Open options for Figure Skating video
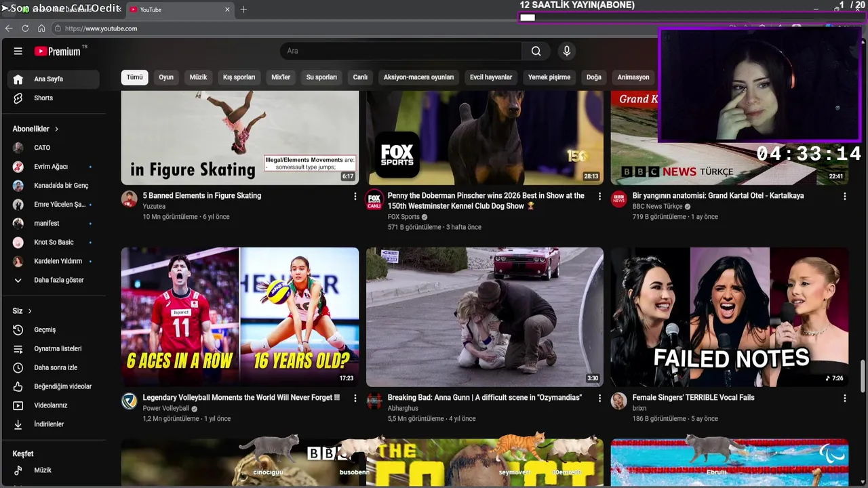The height and width of the screenshot is (488, 868). tap(355, 196)
